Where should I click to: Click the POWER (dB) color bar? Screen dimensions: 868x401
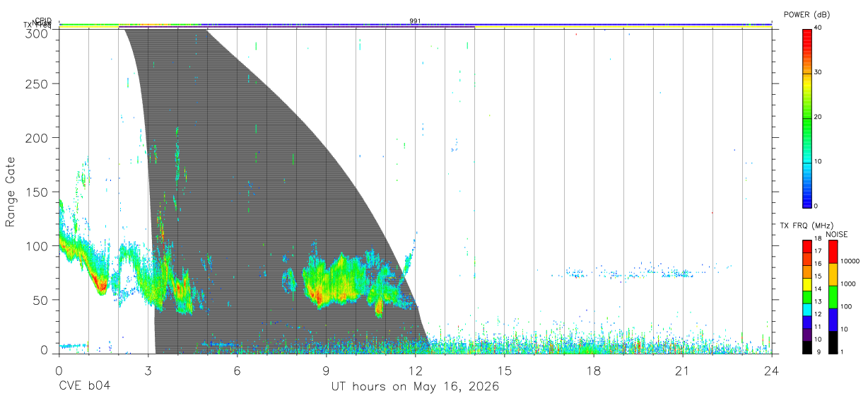807,117
